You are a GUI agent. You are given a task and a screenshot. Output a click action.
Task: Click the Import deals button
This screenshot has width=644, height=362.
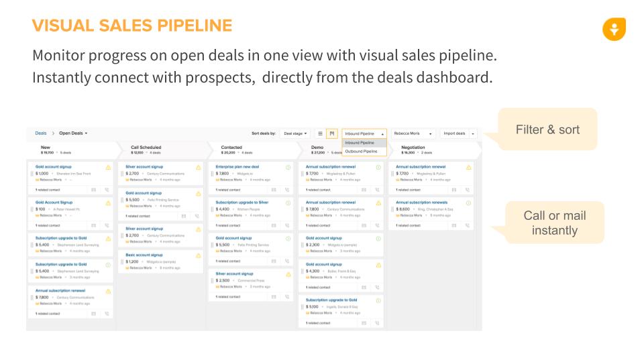(454, 133)
